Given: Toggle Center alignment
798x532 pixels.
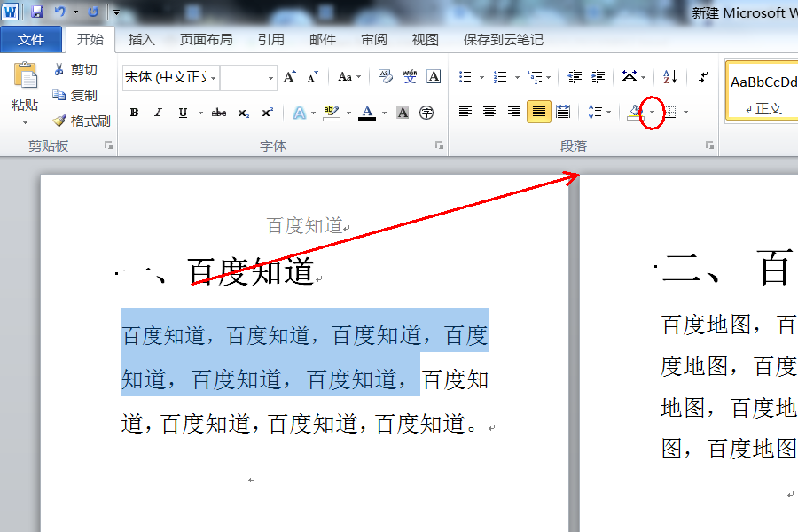Looking at the screenshot, I should pyautogui.click(x=489, y=111).
